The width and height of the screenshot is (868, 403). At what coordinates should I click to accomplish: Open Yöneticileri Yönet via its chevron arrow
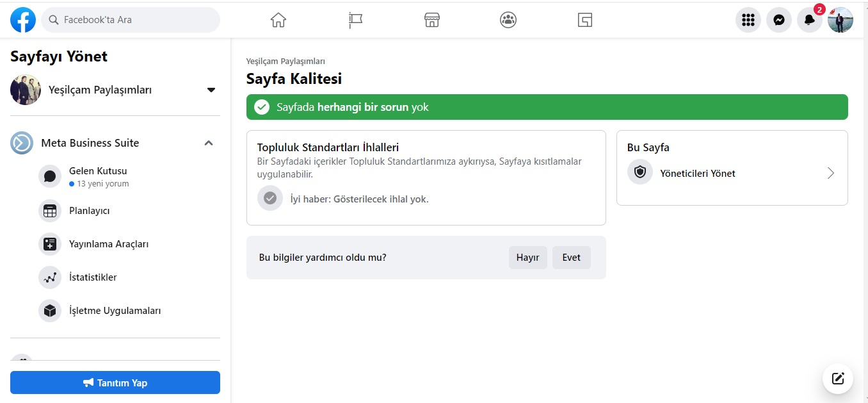pos(831,173)
